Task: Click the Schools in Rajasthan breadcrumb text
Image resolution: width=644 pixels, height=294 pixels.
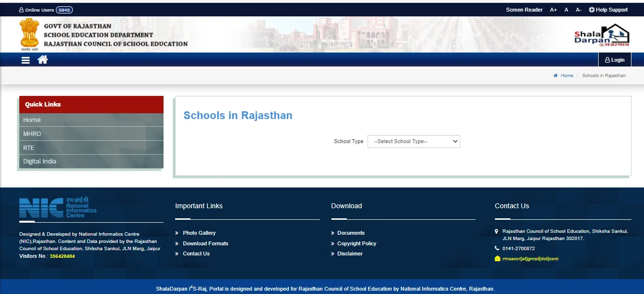Action: point(604,76)
